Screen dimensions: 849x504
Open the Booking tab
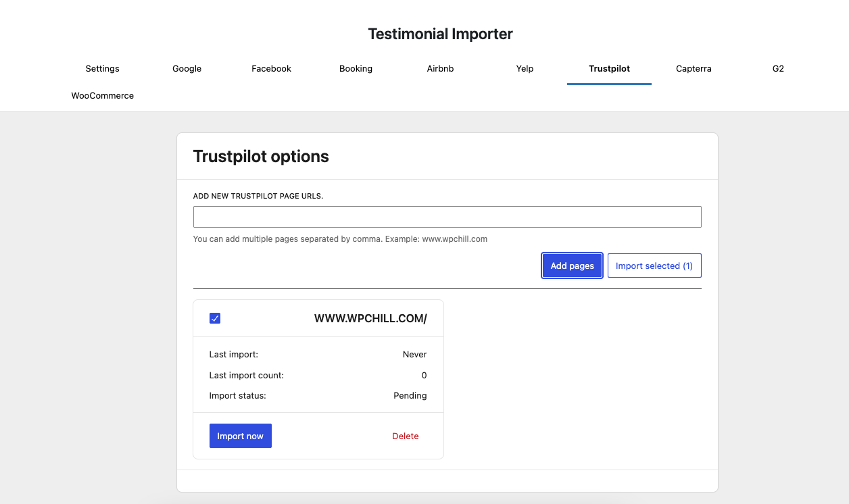click(356, 68)
